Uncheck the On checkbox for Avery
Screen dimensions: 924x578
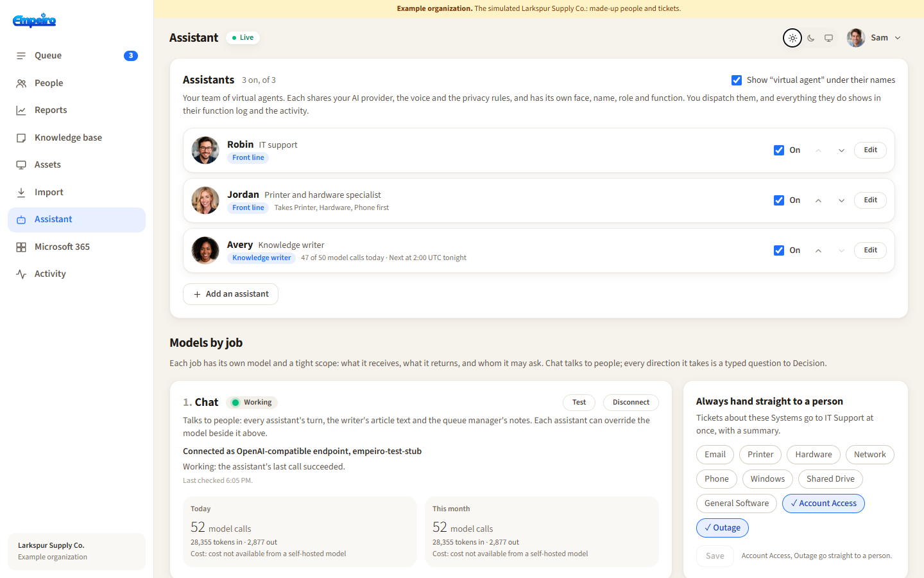point(779,250)
